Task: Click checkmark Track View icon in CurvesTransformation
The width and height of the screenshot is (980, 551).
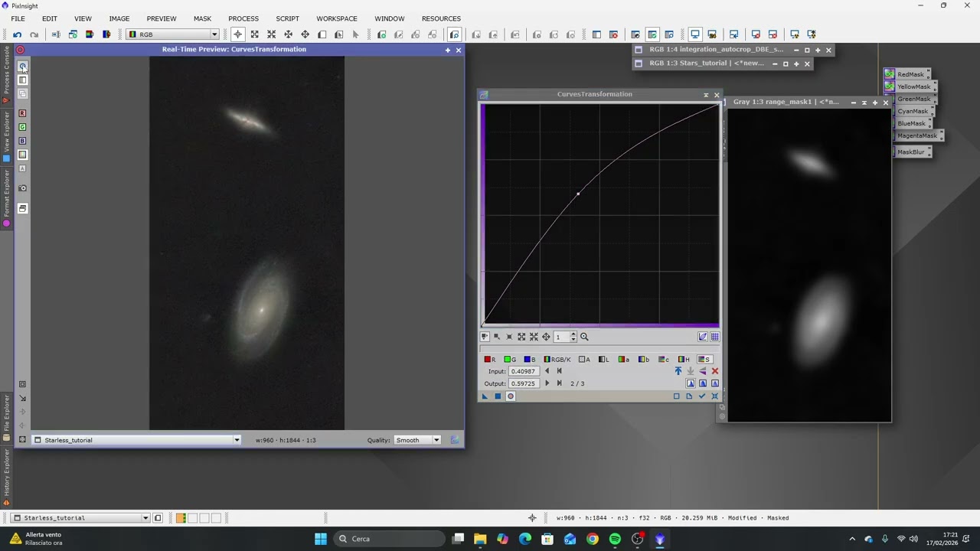Action: click(702, 396)
